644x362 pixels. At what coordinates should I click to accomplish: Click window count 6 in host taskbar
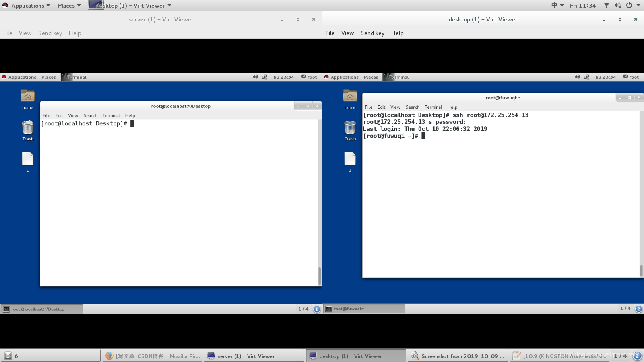pyautogui.click(x=16, y=356)
